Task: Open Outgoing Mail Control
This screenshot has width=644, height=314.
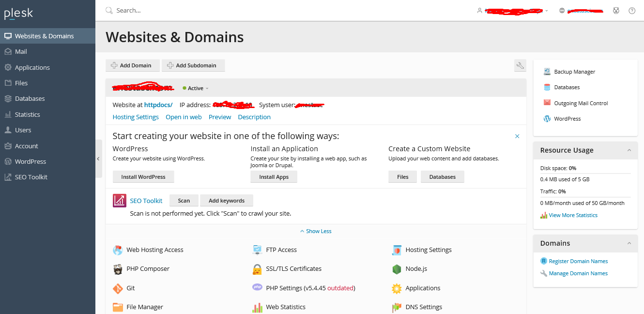Action: coord(575,103)
